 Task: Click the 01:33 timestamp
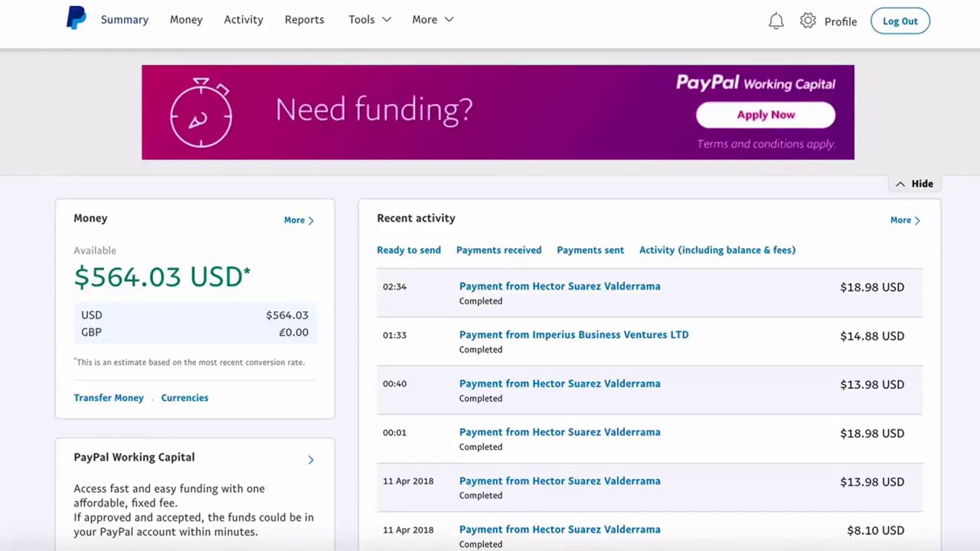394,335
